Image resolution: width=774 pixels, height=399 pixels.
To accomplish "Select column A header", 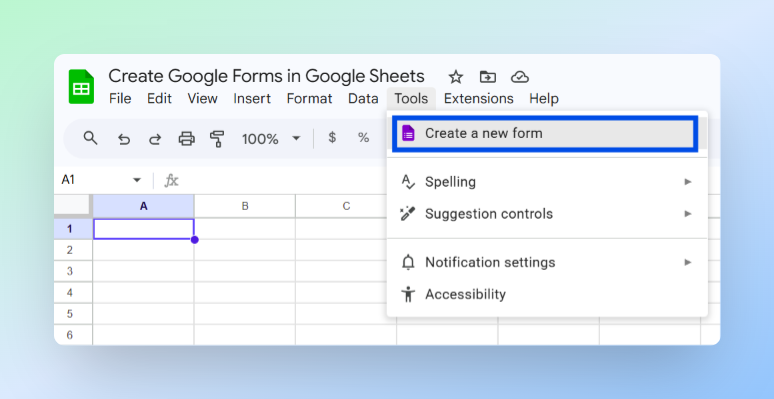I will point(144,206).
